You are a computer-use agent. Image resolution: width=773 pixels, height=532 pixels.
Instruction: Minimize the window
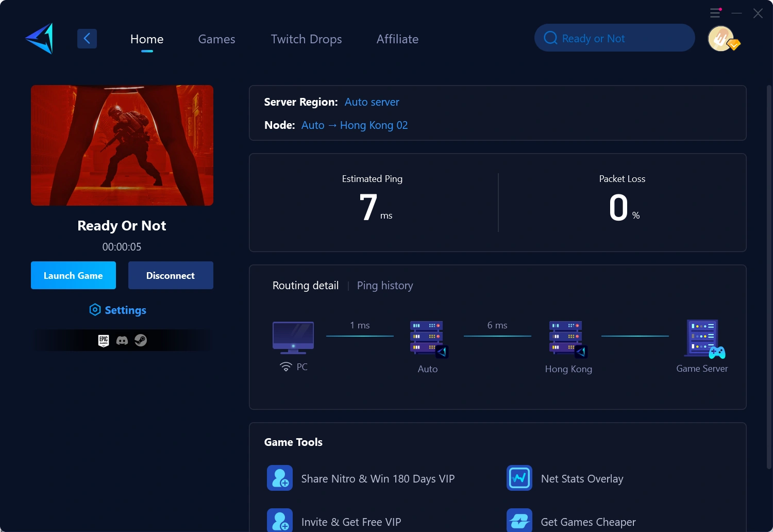[x=737, y=13]
